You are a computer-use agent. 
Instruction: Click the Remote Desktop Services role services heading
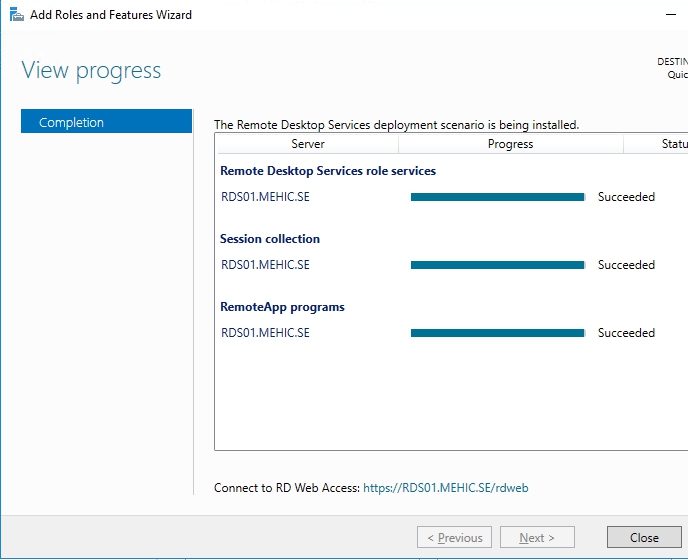point(327,171)
